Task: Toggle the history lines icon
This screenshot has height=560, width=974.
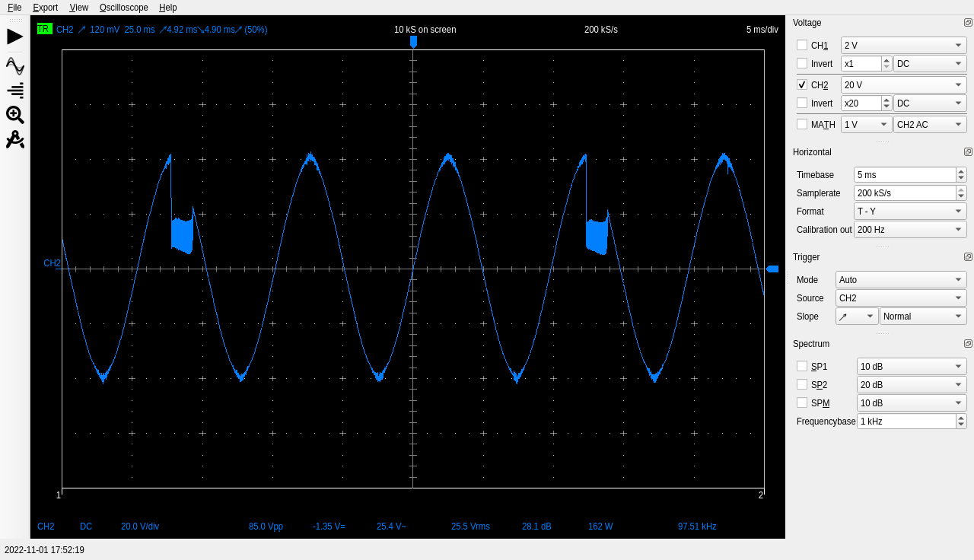Action: pos(15,91)
